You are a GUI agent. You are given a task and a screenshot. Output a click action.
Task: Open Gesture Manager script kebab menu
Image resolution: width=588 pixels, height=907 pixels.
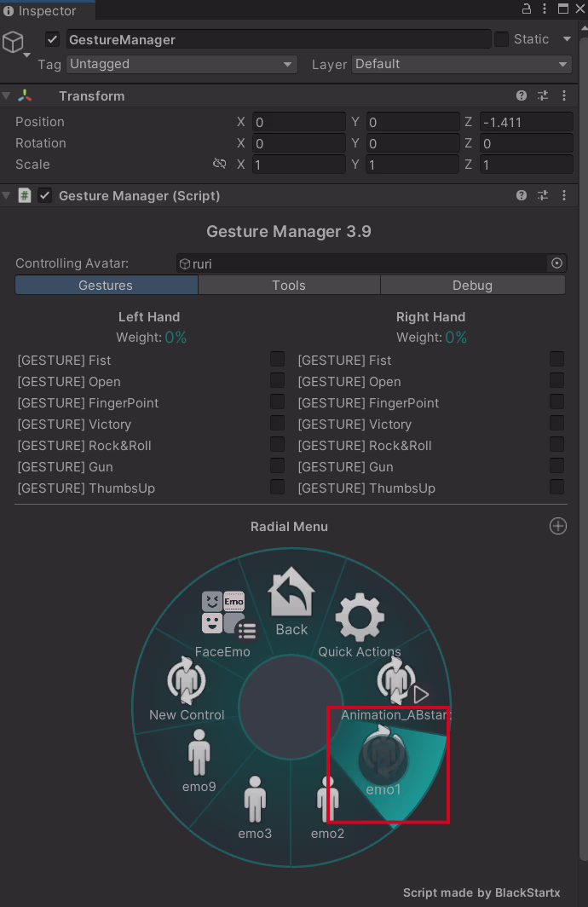(x=564, y=195)
